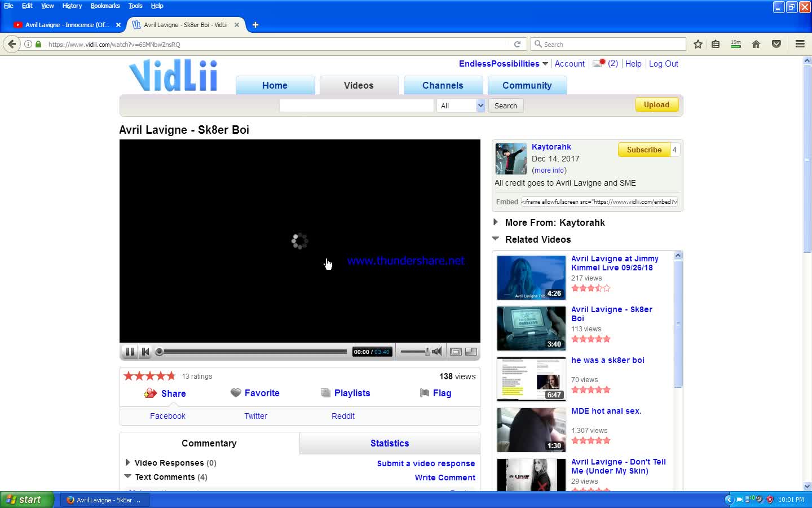Share video on Facebook
The image size is (812, 508).
(167, 416)
